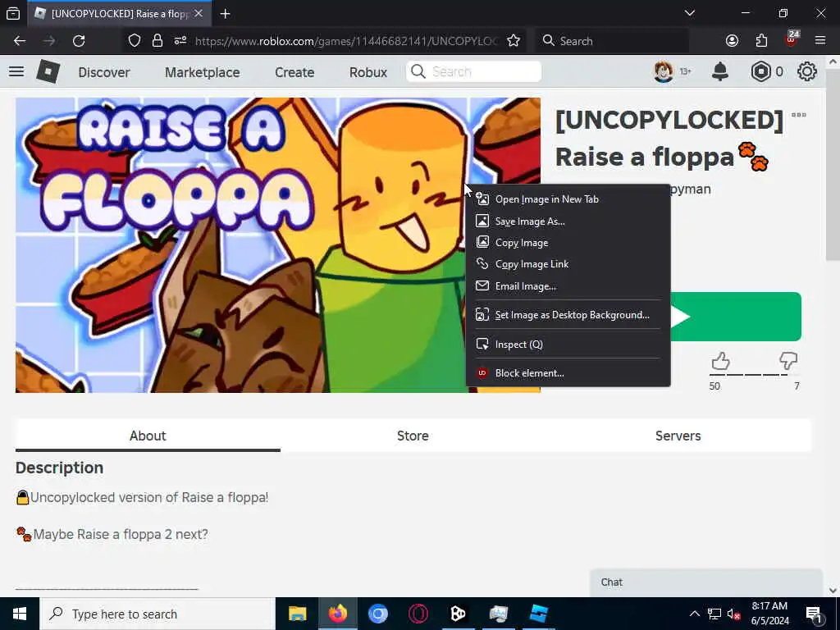Choose Copy Image Link from context menu
Screen dimensions: 840x630
point(568,264)
